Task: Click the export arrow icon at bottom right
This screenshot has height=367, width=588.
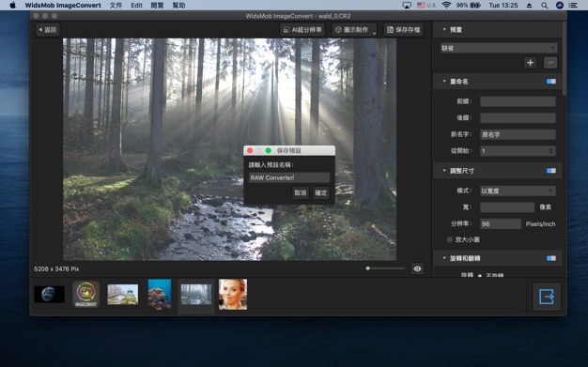Action: (547, 297)
